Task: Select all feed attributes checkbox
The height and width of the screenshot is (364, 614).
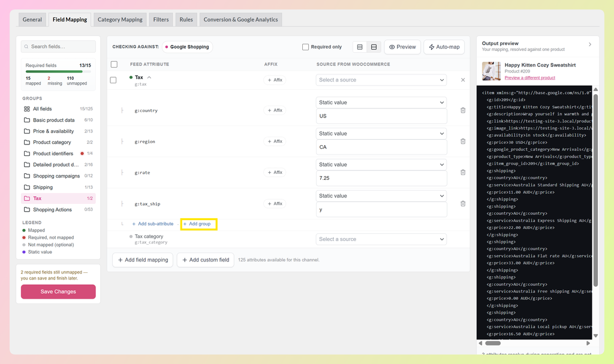Action: (x=114, y=64)
